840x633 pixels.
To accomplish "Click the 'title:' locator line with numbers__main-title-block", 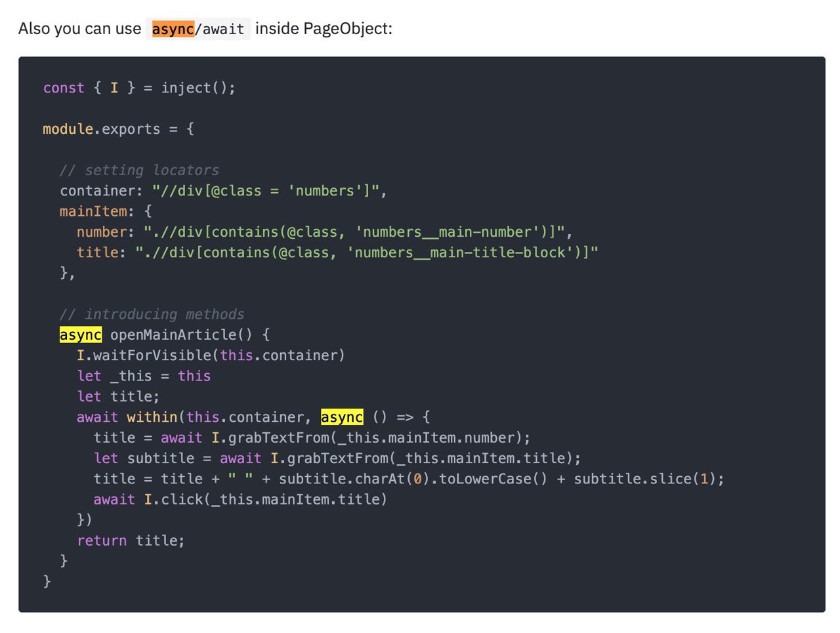I will [337, 253].
